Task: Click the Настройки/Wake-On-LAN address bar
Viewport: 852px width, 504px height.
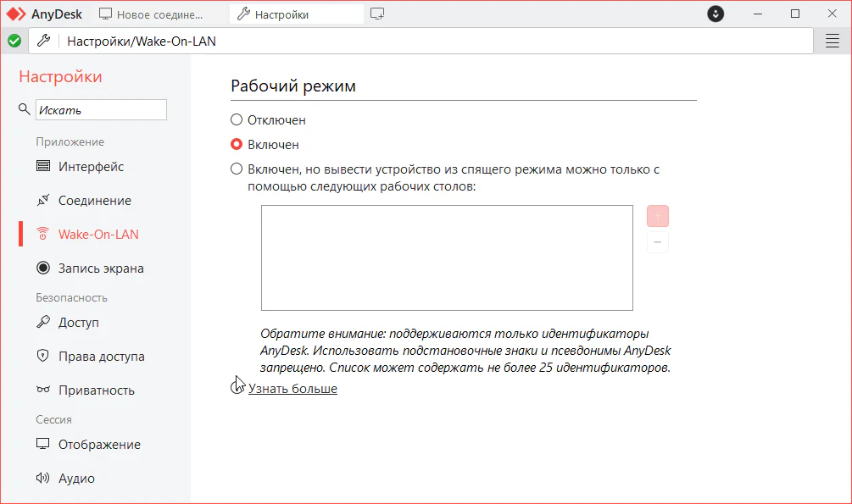Action: pyautogui.click(x=424, y=41)
